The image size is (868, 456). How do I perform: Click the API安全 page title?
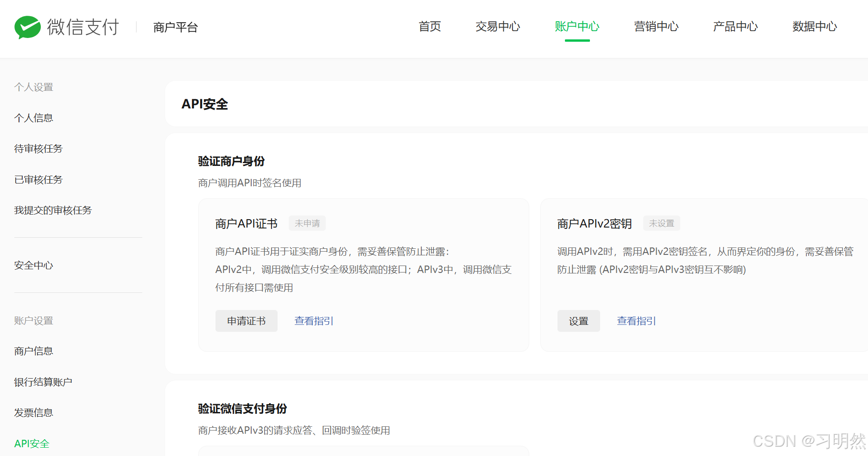pyautogui.click(x=205, y=104)
